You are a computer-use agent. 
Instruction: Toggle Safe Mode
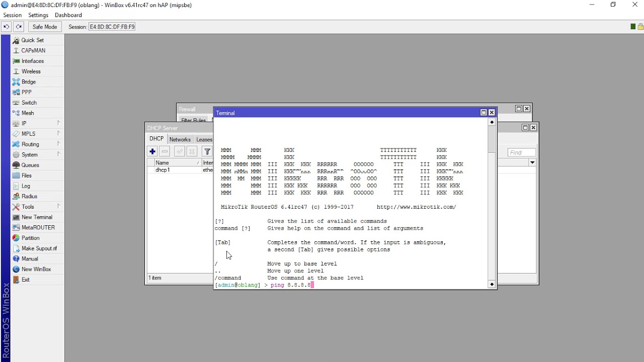point(45,27)
